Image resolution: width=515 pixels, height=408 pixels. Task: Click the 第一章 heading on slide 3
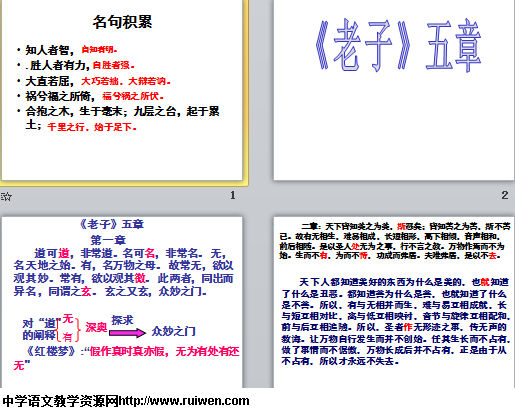(x=108, y=240)
